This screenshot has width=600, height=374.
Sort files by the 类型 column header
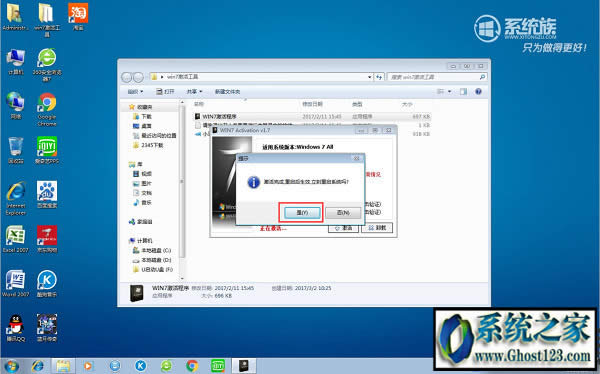[x=357, y=104]
